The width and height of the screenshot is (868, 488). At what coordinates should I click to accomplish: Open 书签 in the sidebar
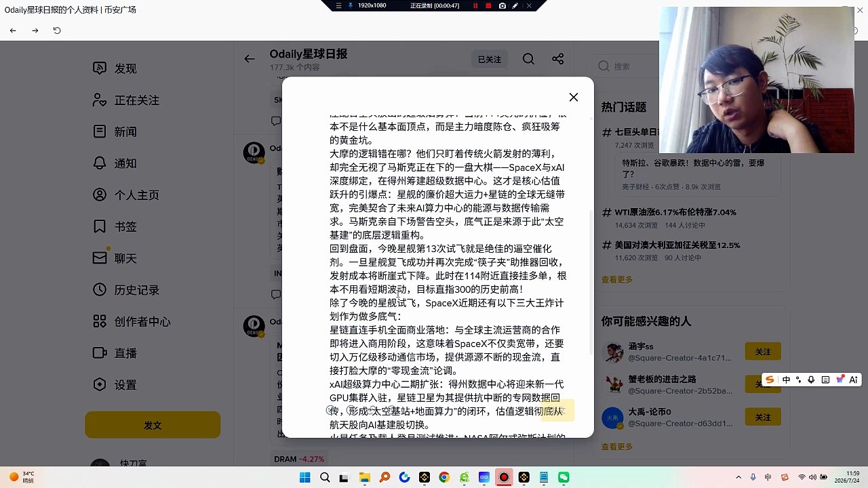(125, 226)
